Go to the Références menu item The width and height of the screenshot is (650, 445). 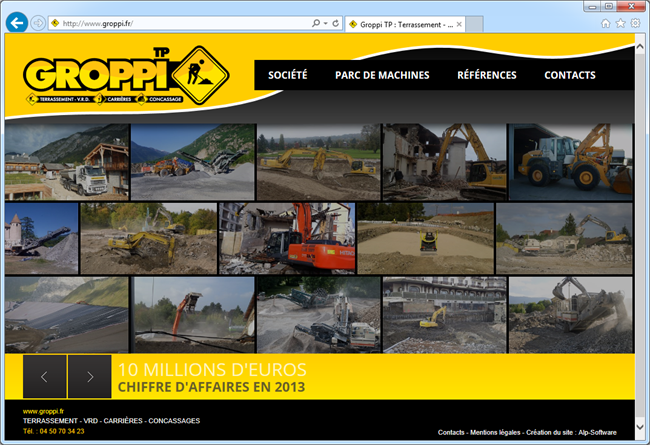486,75
